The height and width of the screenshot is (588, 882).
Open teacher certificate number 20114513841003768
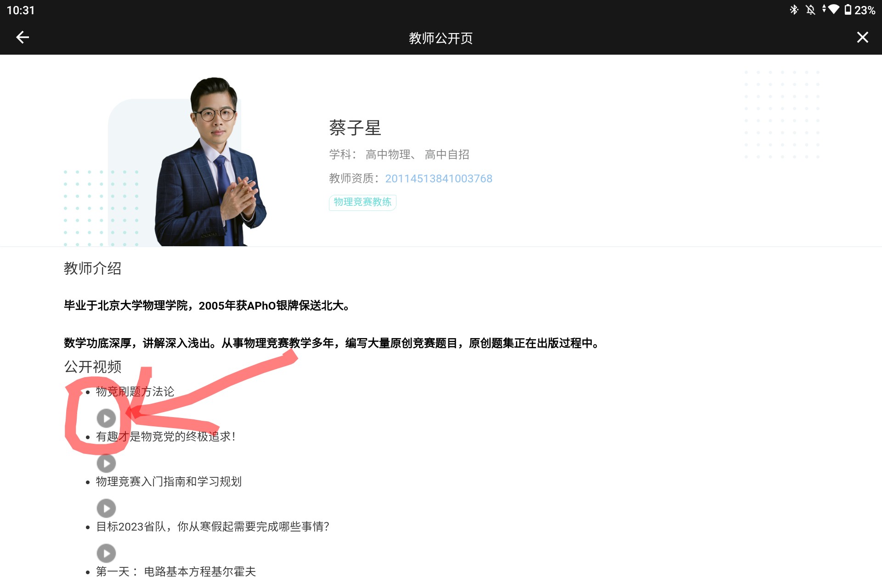[438, 178]
